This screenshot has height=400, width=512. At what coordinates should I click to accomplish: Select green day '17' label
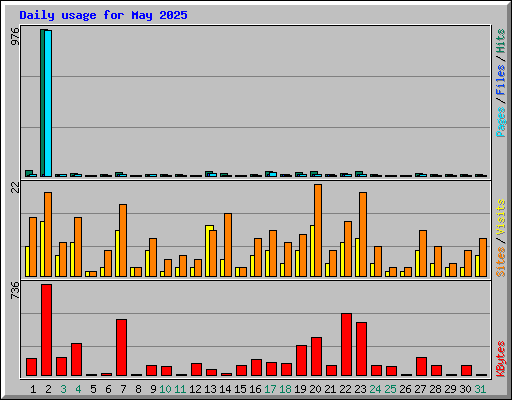pyautogui.click(x=270, y=389)
